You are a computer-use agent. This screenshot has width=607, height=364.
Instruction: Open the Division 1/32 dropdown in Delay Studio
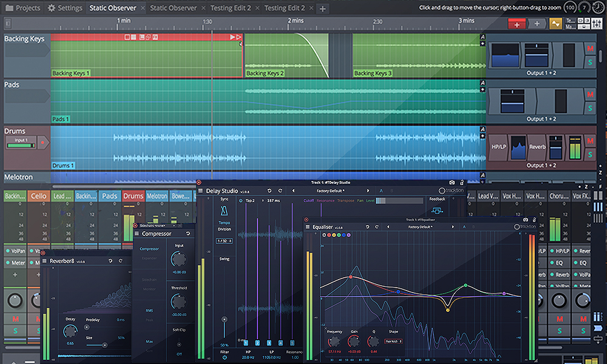tap(225, 241)
